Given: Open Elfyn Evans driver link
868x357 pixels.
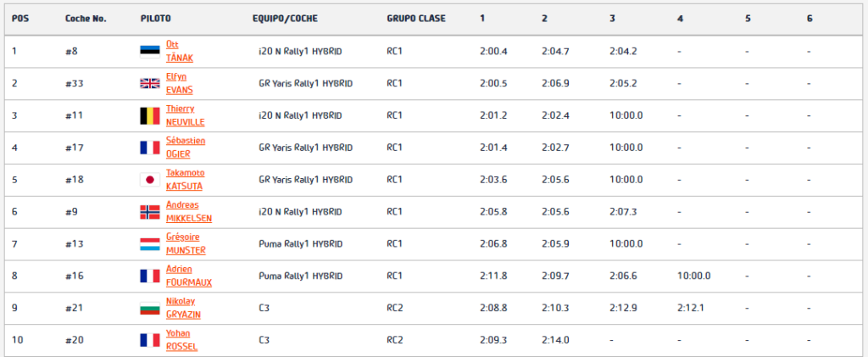Looking at the screenshot, I should point(180,84).
